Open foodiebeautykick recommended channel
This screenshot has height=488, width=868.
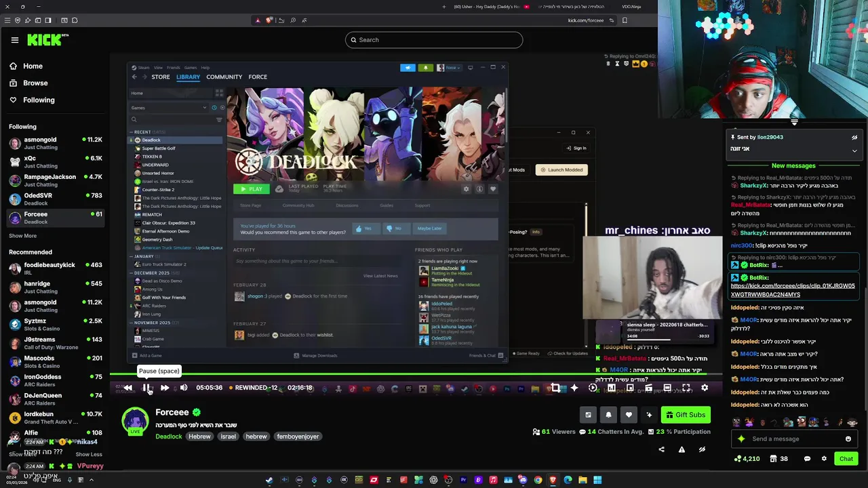54,268
